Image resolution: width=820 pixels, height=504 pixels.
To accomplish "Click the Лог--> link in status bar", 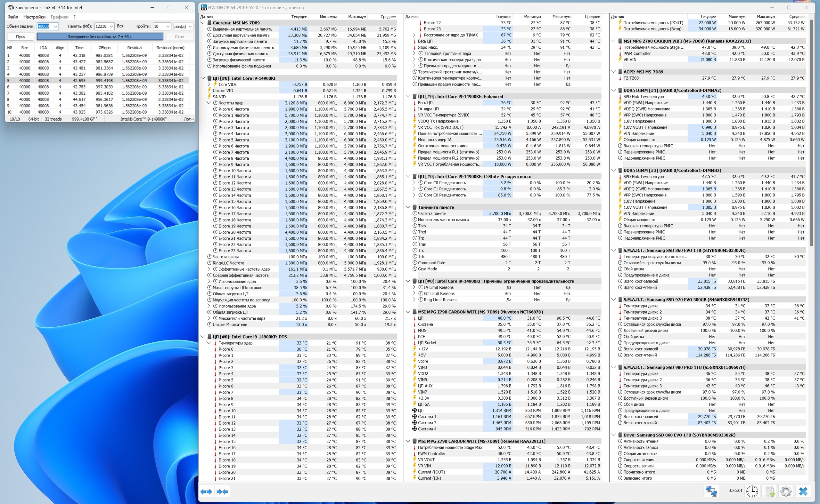I will point(189,119).
